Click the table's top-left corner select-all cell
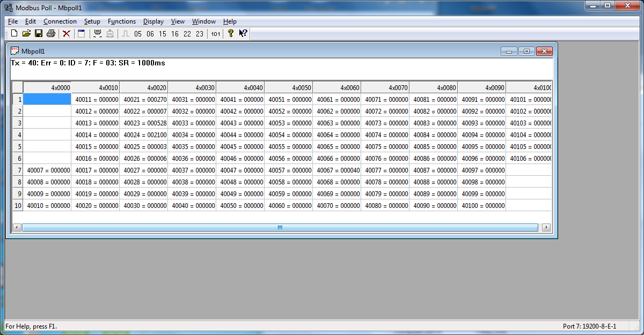This screenshot has height=335, width=644. point(18,87)
